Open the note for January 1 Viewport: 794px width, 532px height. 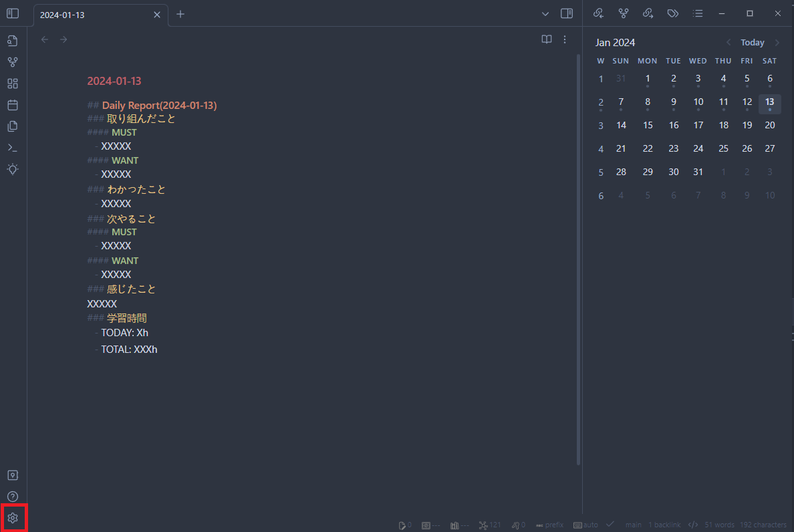pos(648,80)
